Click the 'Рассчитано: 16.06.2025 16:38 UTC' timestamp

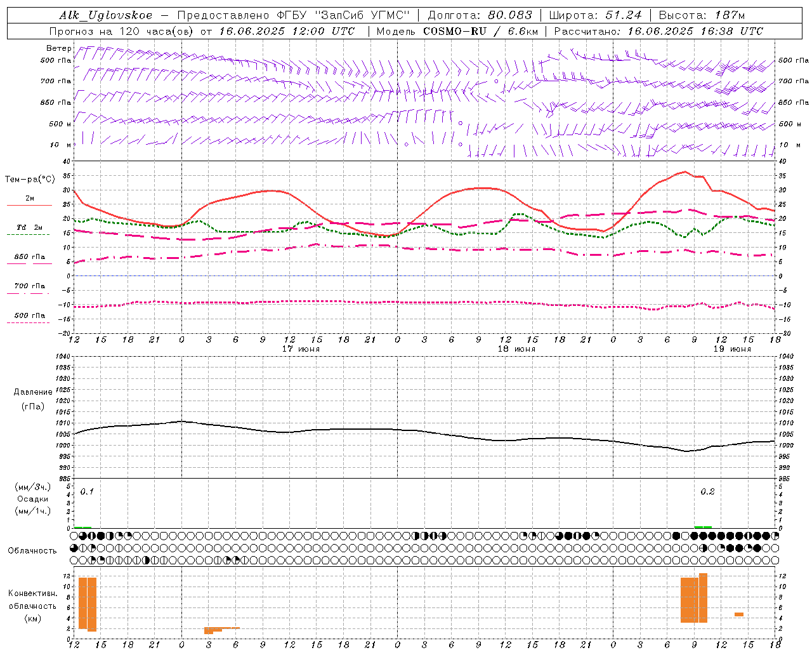[658, 31]
